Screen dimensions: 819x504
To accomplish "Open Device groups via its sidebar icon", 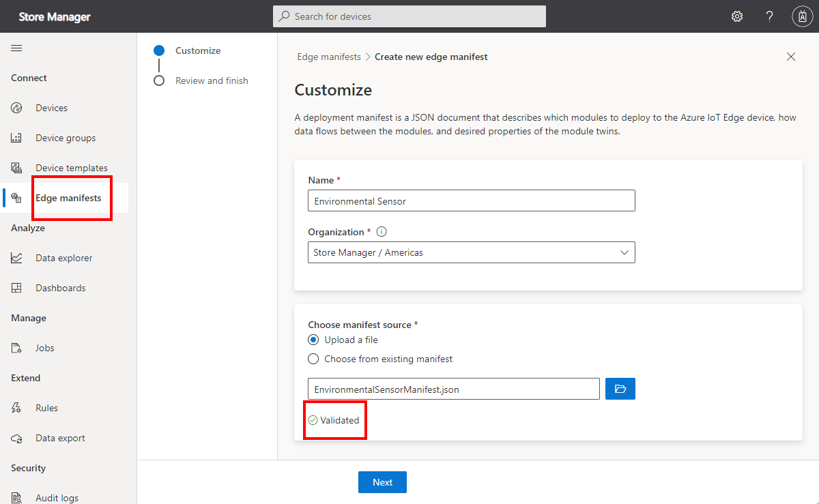I will point(15,137).
